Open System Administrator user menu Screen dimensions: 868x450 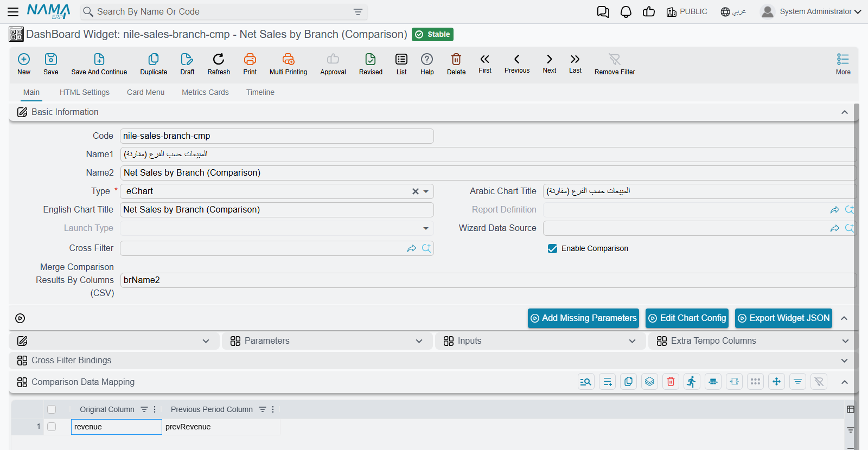(811, 11)
